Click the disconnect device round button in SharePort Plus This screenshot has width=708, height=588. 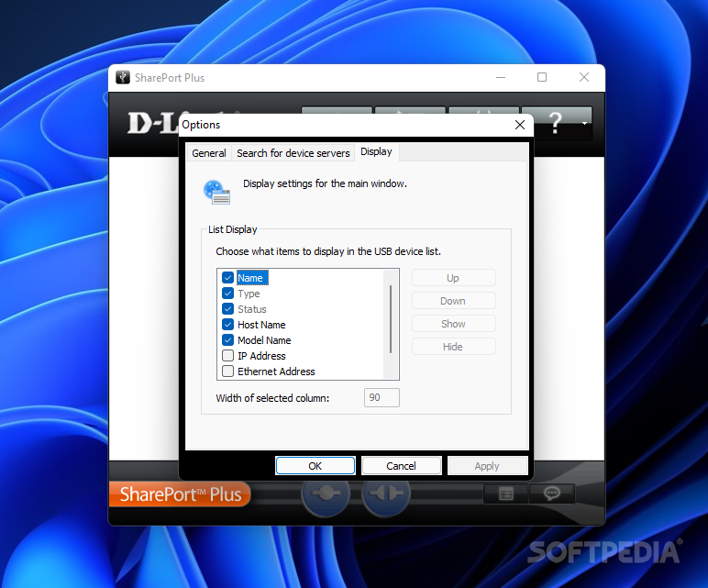(386, 494)
